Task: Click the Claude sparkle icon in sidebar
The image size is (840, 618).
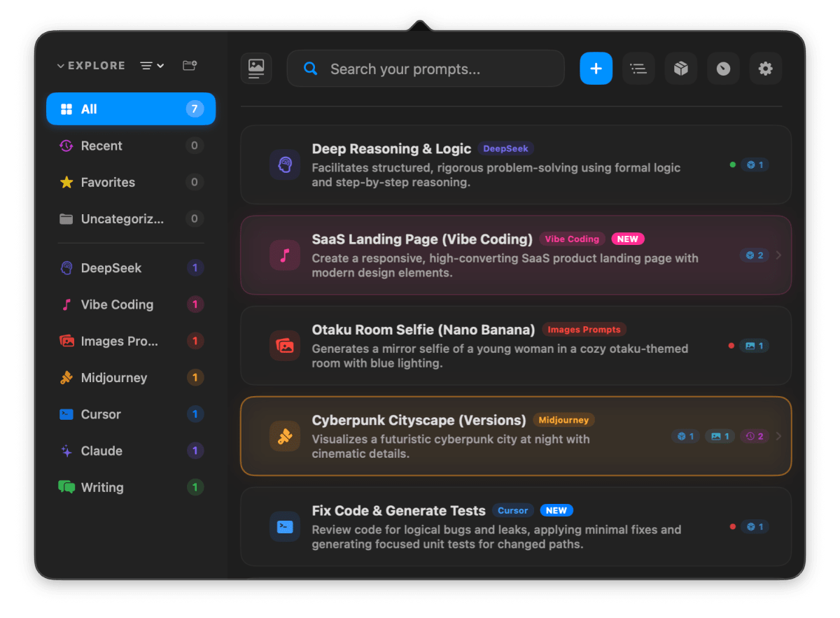Action: pyautogui.click(x=66, y=451)
